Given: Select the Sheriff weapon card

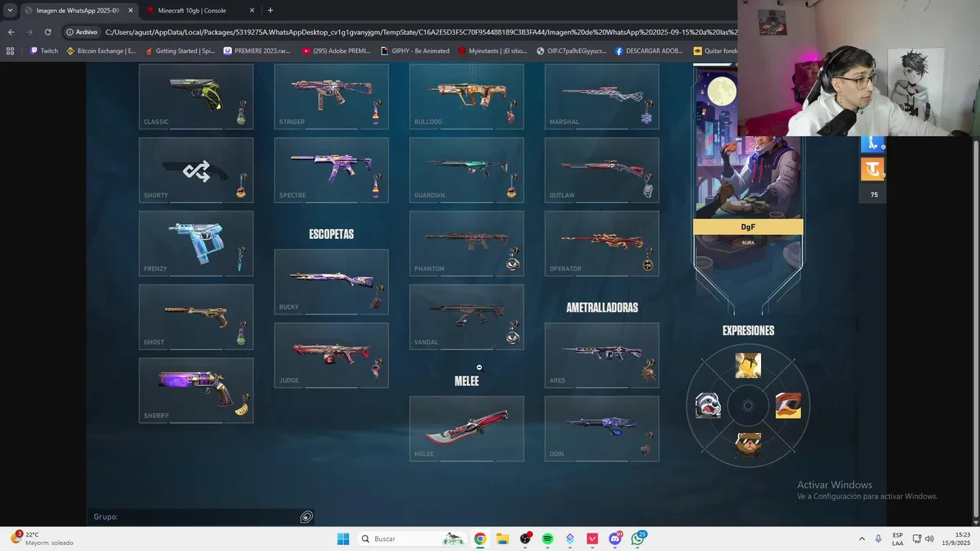Looking at the screenshot, I should click(196, 390).
